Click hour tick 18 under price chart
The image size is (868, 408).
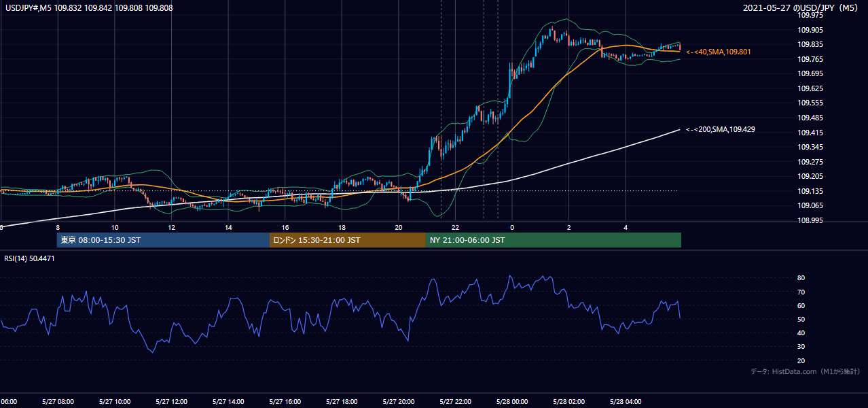[x=342, y=227]
